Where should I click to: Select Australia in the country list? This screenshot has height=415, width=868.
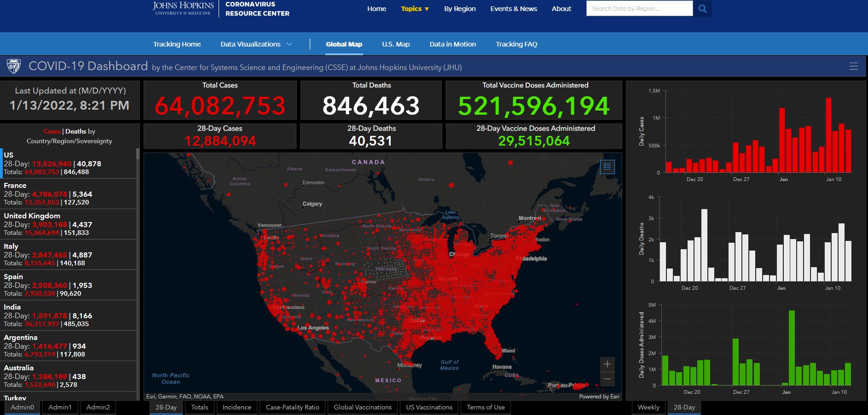point(69,376)
